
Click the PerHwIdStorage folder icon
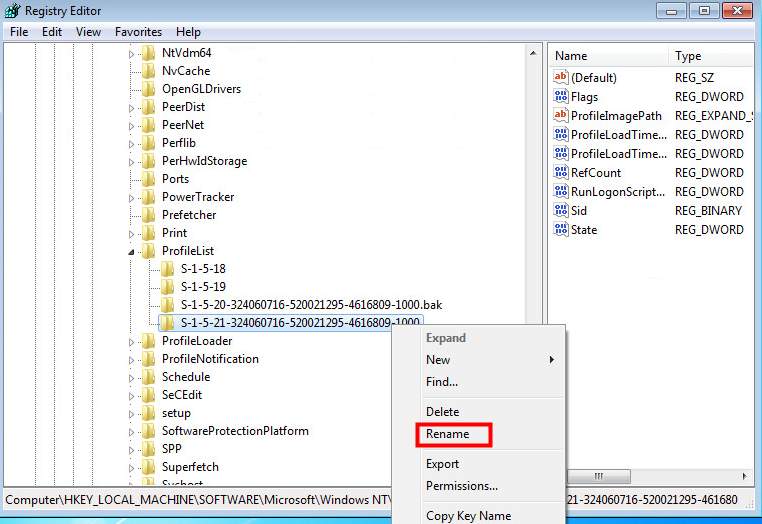(x=149, y=161)
